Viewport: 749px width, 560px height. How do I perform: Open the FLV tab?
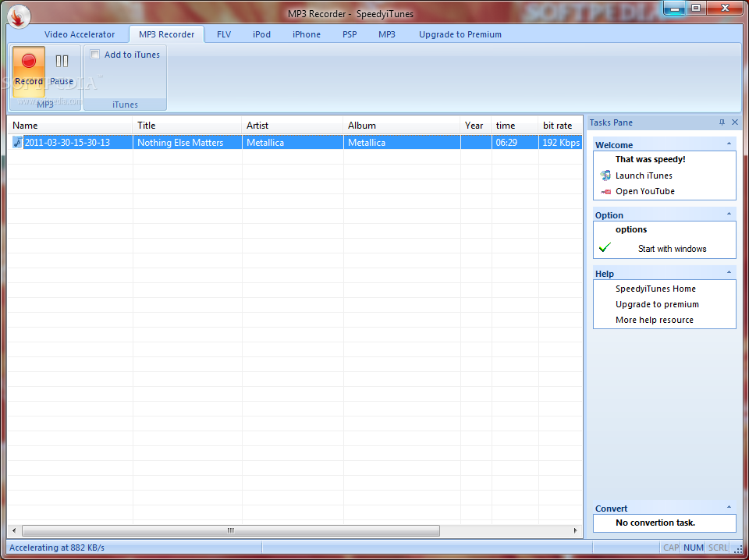[x=224, y=34]
